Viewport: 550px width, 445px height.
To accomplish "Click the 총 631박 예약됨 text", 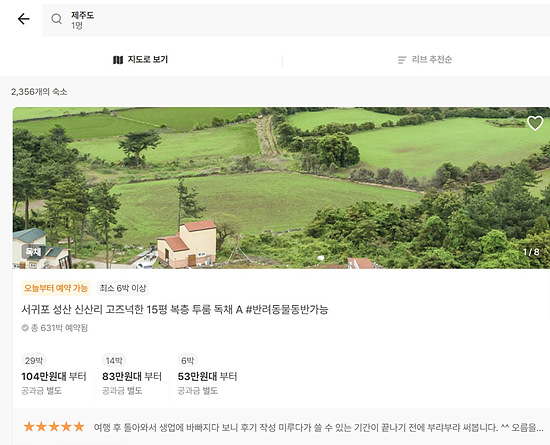I will (59, 328).
